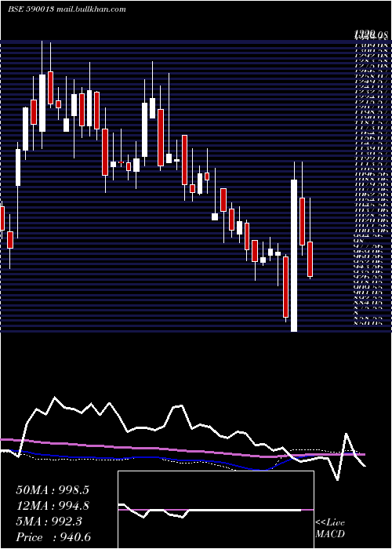
Task: Click the <<Live MACD label
Action: click(x=330, y=529)
